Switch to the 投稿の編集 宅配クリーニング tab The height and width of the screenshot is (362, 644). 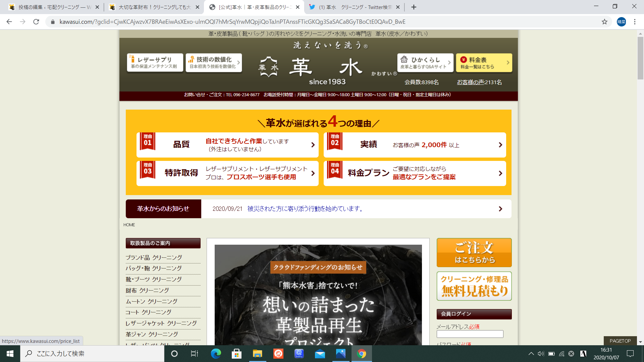[54, 7]
